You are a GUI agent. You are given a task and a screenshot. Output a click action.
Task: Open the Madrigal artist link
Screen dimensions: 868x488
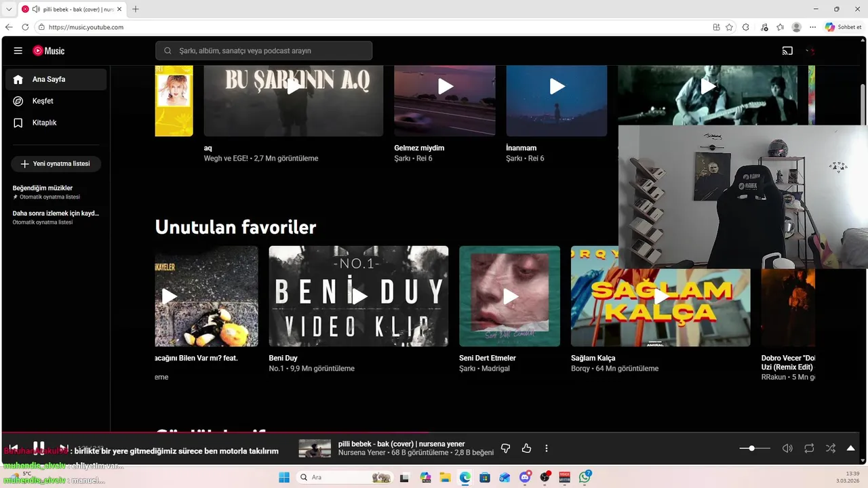pyautogui.click(x=496, y=369)
